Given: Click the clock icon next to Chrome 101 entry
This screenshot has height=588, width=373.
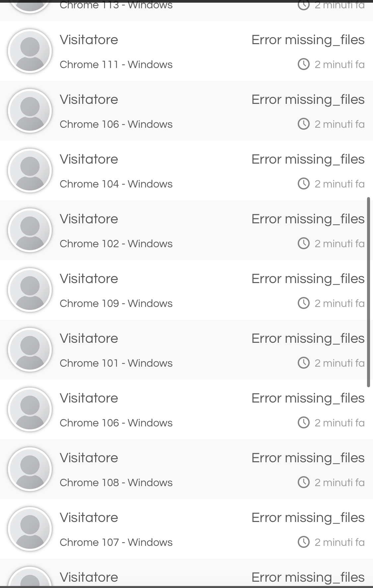Looking at the screenshot, I should [303, 363].
